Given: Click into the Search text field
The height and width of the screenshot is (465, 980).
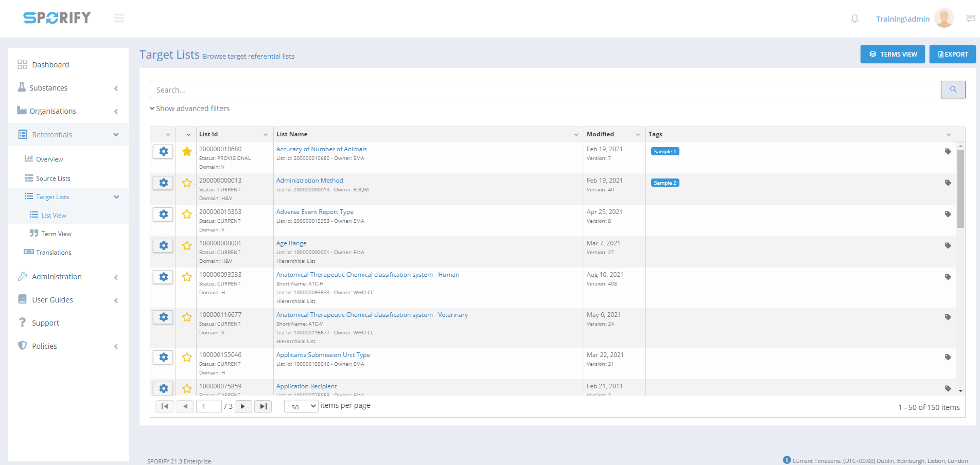Looking at the screenshot, I should tap(545, 90).
